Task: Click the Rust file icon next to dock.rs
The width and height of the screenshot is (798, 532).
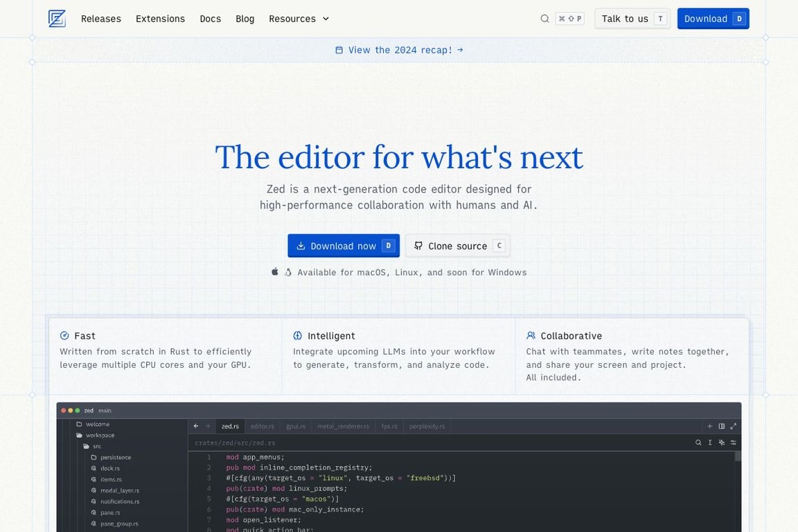Action: pos(94,468)
